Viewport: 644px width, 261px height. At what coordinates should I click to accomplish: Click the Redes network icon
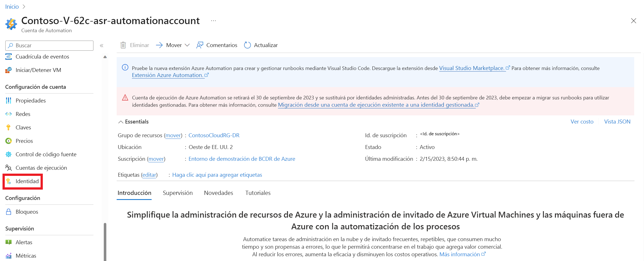(9, 114)
